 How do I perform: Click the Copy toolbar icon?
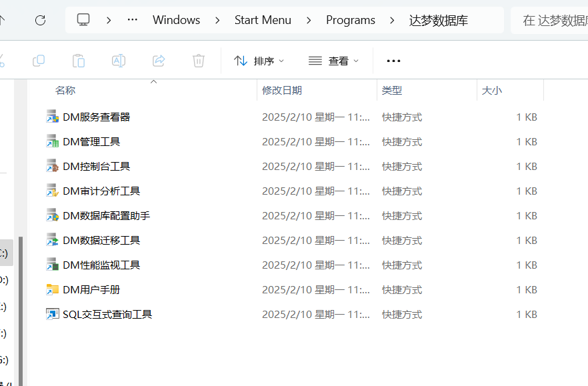[39, 61]
